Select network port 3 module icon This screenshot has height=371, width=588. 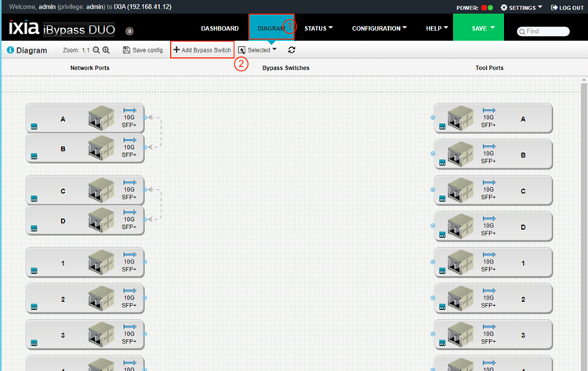coord(101,334)
